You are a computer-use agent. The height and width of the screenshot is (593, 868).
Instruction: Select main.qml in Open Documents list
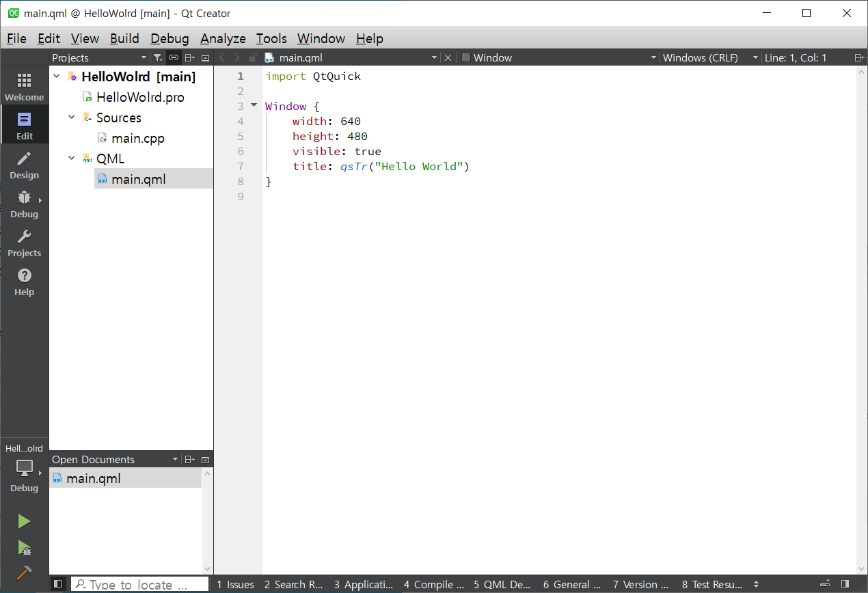click(x=126, y=478)
